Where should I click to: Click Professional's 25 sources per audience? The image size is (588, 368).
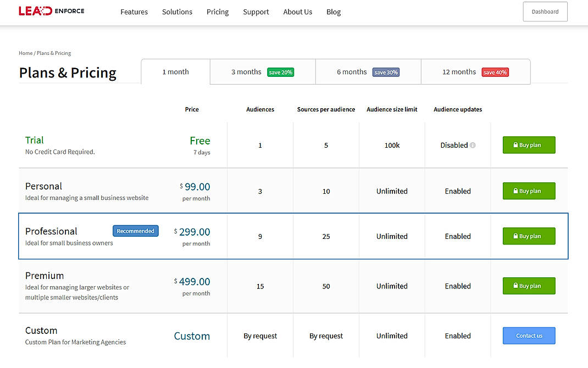[x=326, y=236]
